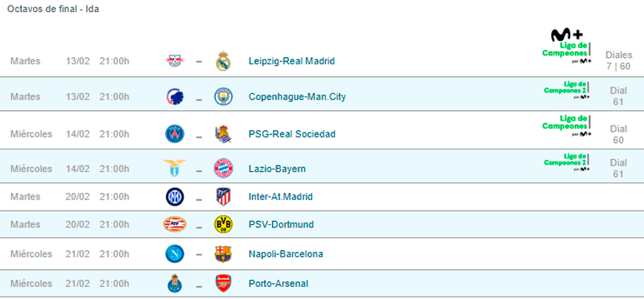Select the Bayern Munich crest

point(224,169)
